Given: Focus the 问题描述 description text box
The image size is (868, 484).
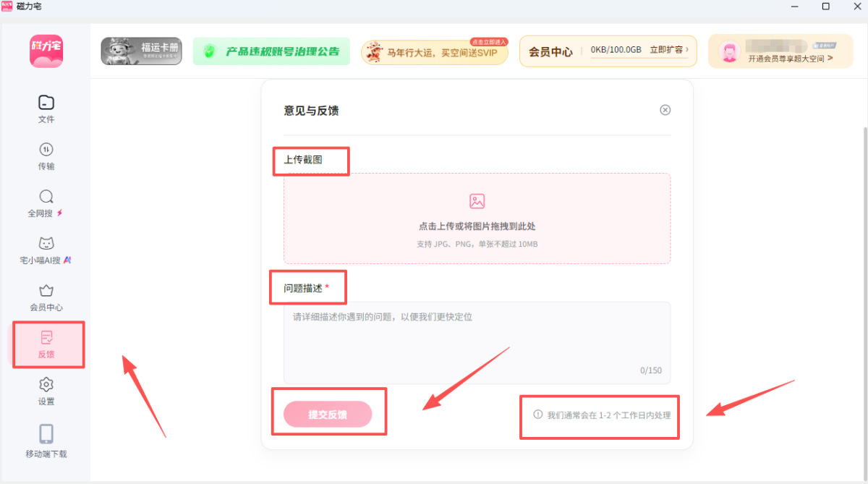Looking at the screenshot, I should (x=477, y=343).
